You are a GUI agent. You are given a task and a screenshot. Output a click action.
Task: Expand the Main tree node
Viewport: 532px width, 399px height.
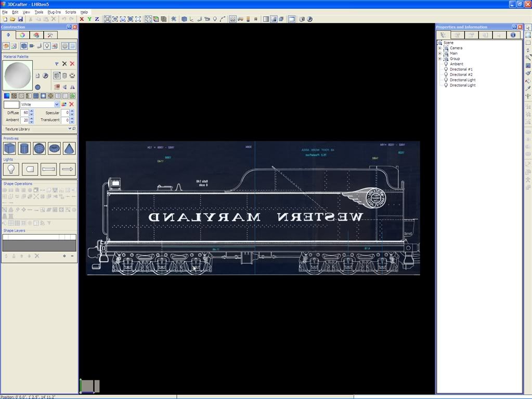(x=440, y=53)
